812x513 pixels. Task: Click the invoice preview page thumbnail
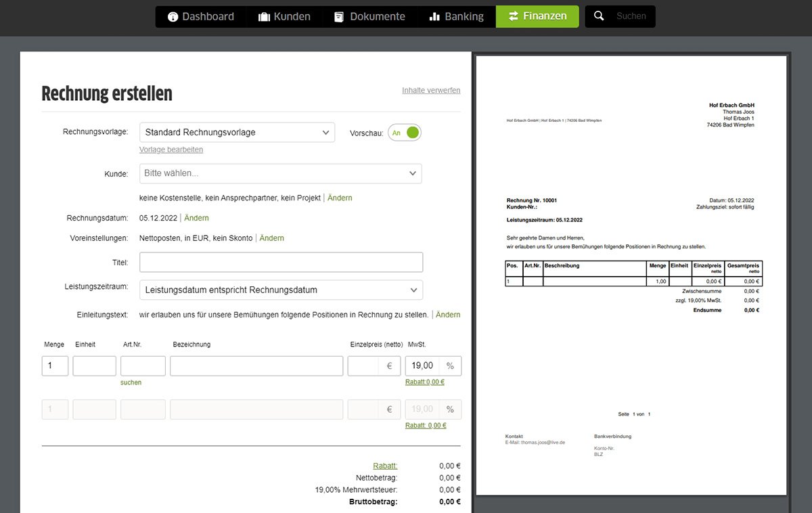tap(631, 275)
